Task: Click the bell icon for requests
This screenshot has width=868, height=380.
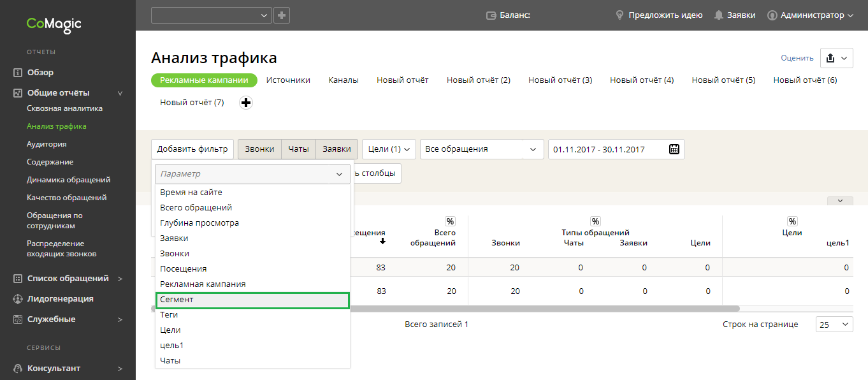Action: 719,15
